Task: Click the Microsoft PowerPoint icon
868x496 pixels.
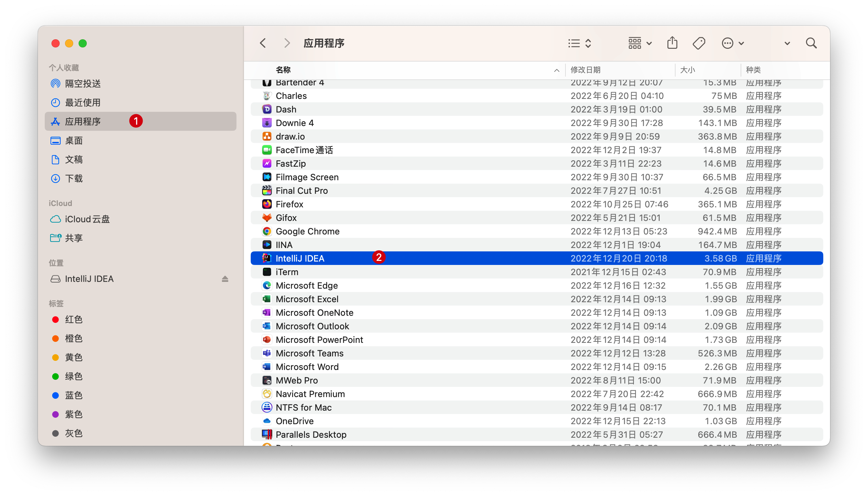Action: tap(267, 340)
